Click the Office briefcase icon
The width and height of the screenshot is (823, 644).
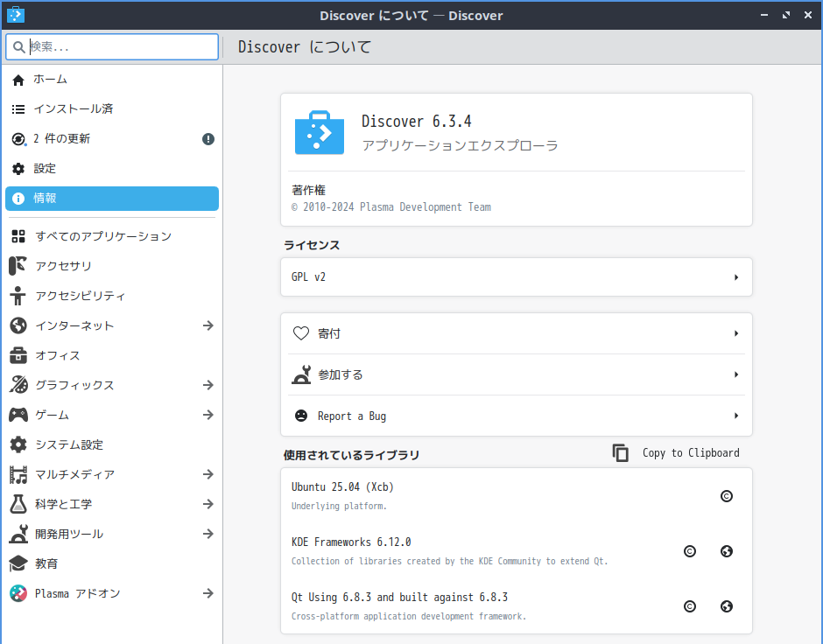(18, 355)
